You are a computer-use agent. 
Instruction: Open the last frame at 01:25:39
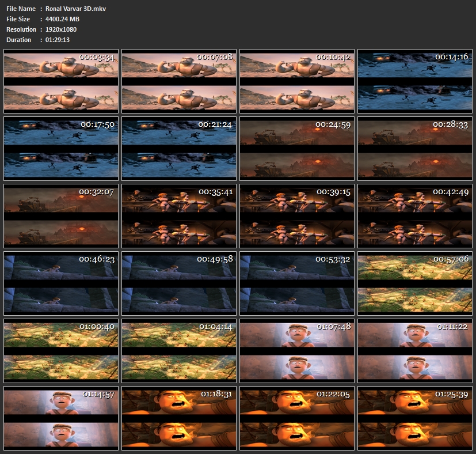(415, 418)
